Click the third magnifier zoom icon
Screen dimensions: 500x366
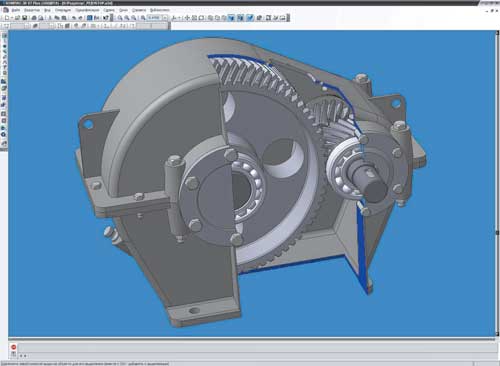coord(133,18)
